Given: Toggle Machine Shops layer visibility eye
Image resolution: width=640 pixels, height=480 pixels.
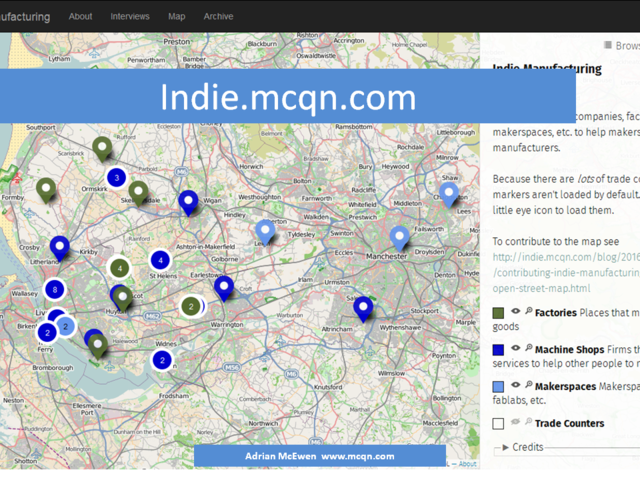Looking at the screenshot, I should click(516, 348).
